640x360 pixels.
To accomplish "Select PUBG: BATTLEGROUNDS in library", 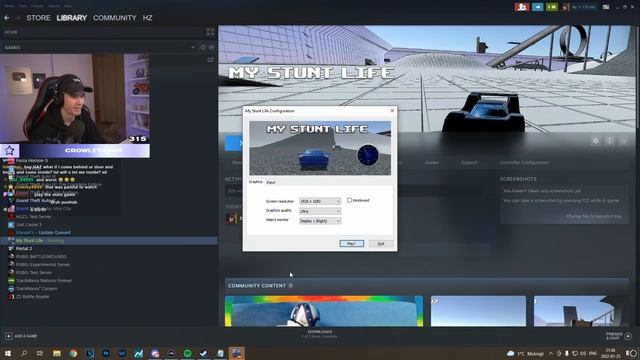I will (41, 256).
